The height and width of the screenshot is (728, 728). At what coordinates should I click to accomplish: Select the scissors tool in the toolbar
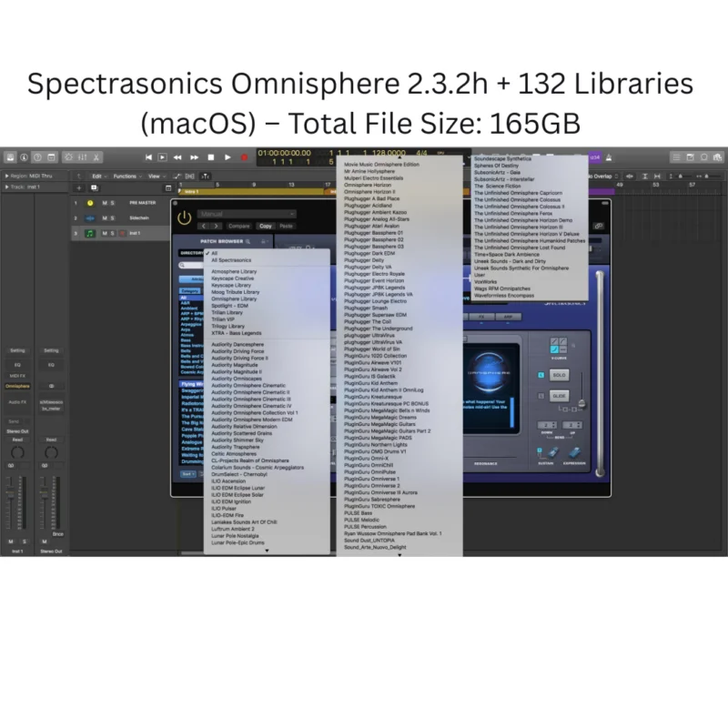pyautogui.click(x=95, y=157)
